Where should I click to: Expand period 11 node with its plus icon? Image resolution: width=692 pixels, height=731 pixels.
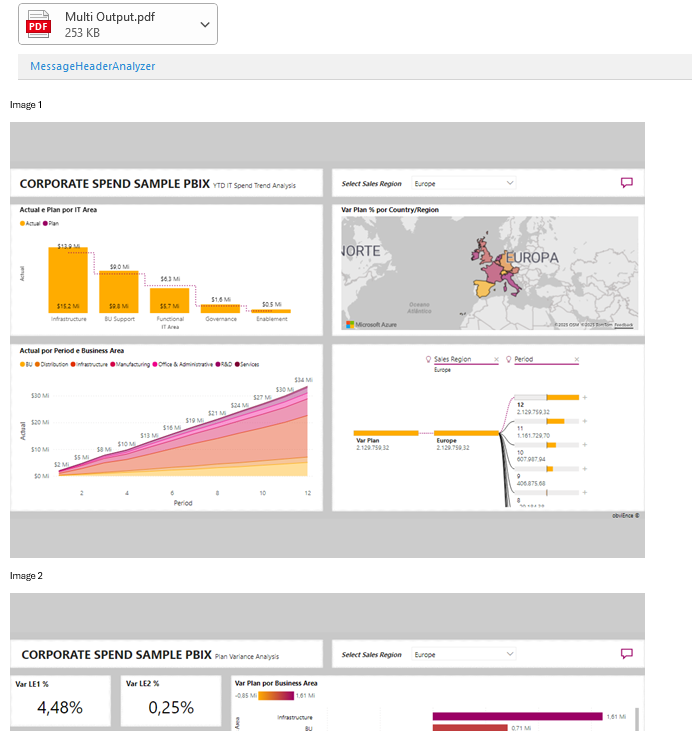585,421
